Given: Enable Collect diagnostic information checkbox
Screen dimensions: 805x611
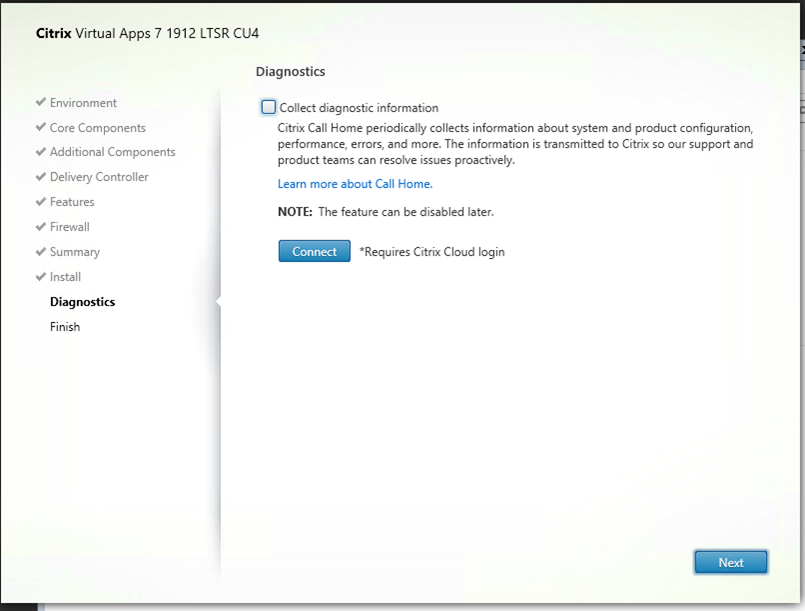Looking at the screenshot, I should (x=269, y=107).
